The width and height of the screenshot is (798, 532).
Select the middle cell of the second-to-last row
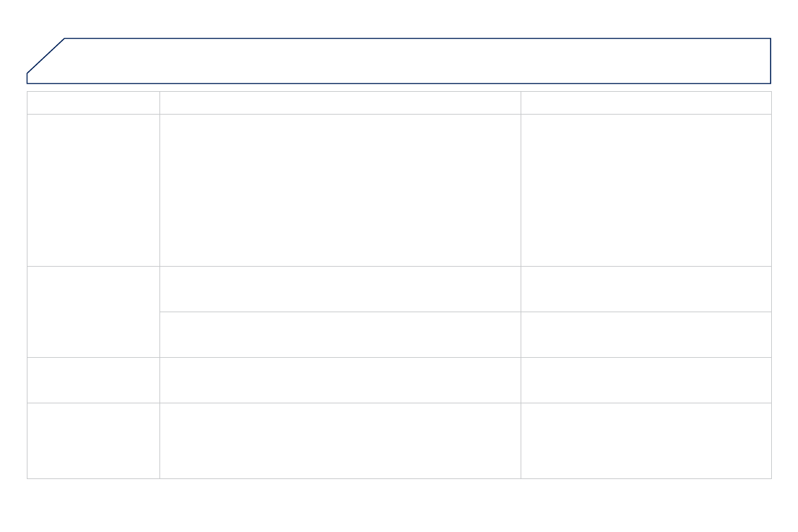point(340,380)
